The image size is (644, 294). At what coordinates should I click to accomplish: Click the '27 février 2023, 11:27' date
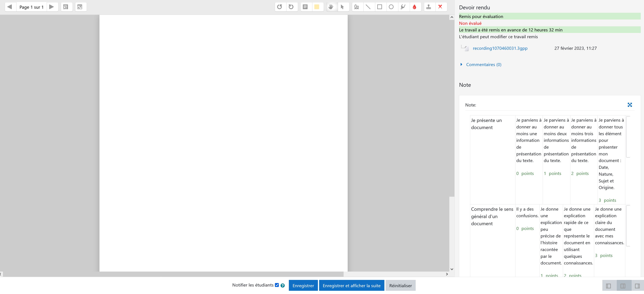tap(575, 48)
